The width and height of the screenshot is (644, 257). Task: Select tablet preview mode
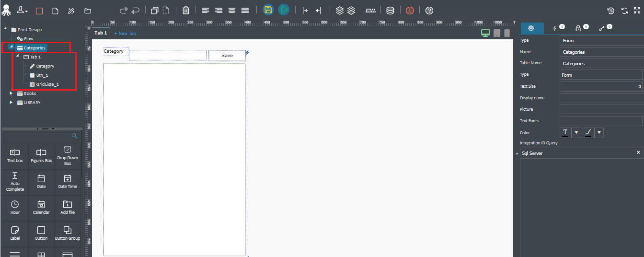tap(497, 33)
